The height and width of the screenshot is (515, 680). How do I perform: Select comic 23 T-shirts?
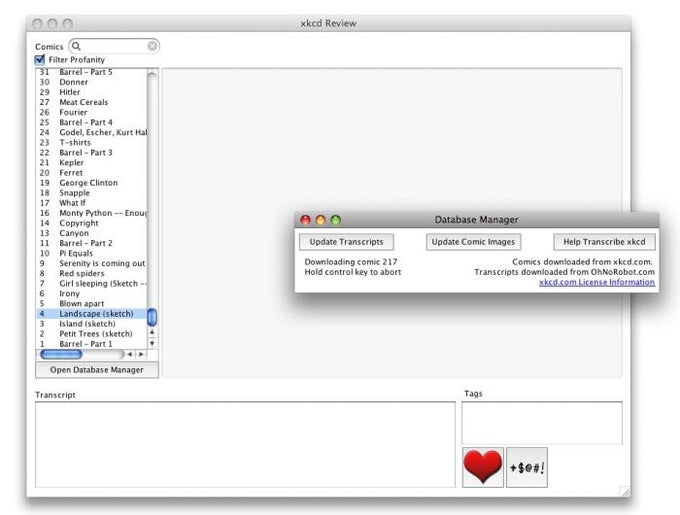pos(92,142)
